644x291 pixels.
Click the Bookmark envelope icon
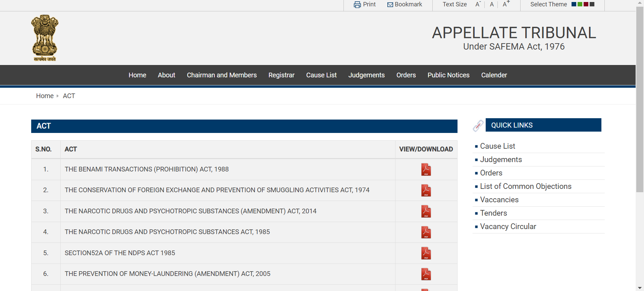click(x=390, y=5)
